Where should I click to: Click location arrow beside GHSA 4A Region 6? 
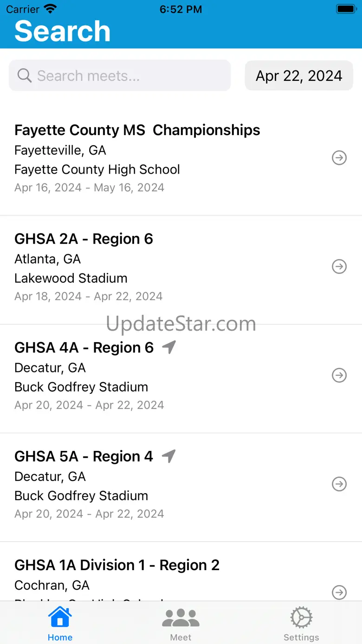(169, 347)
